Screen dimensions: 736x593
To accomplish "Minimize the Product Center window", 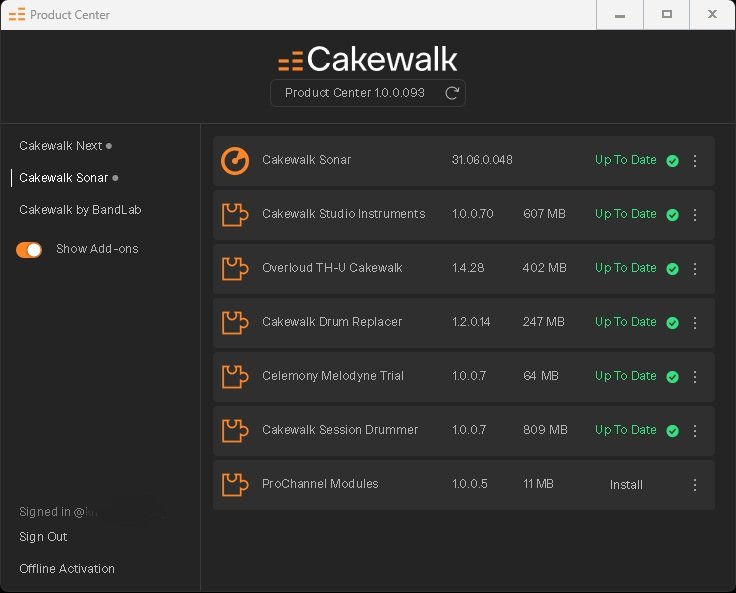I will (x=620, y=15).
